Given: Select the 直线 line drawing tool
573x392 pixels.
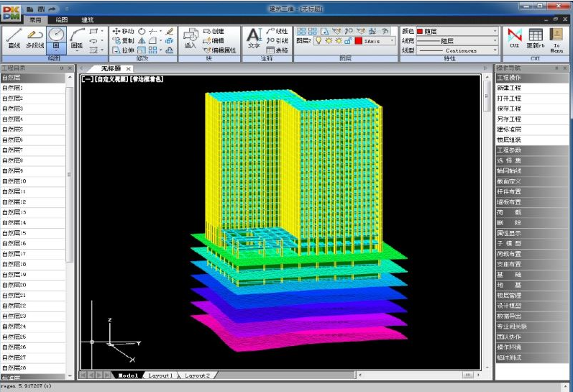Looking at the screenshot, I should (x=13, y=38).
